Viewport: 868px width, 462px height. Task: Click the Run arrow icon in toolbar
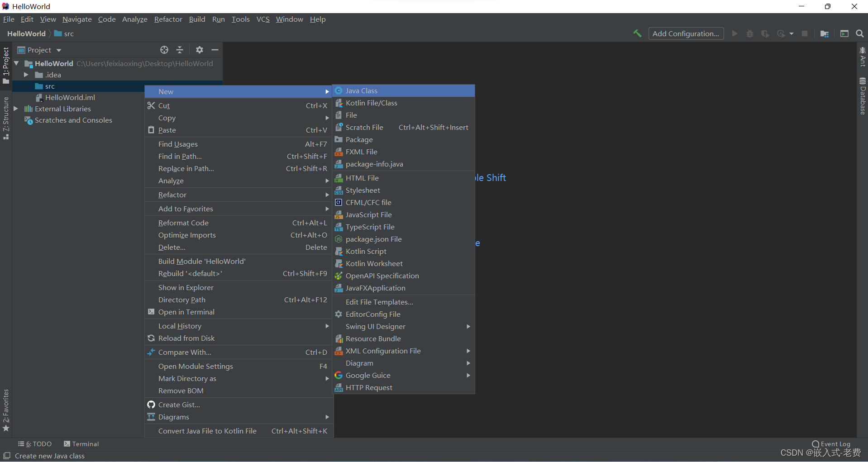[734, 33]
